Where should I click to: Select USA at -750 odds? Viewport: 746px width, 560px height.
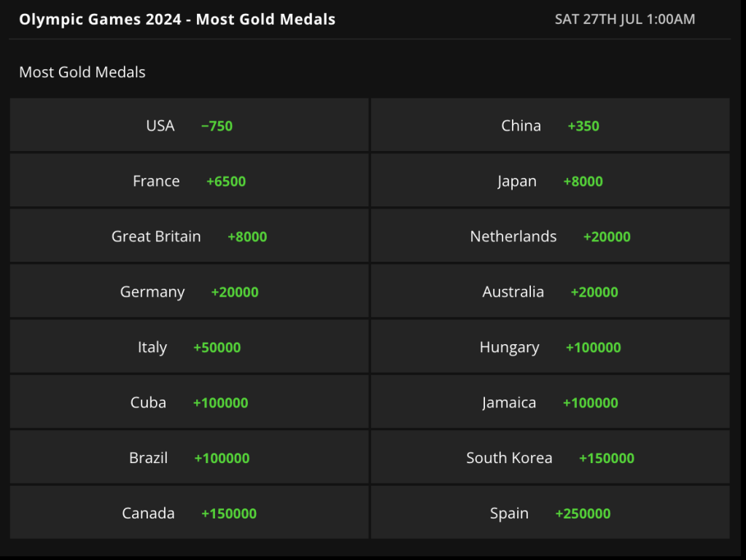point(190,125)
